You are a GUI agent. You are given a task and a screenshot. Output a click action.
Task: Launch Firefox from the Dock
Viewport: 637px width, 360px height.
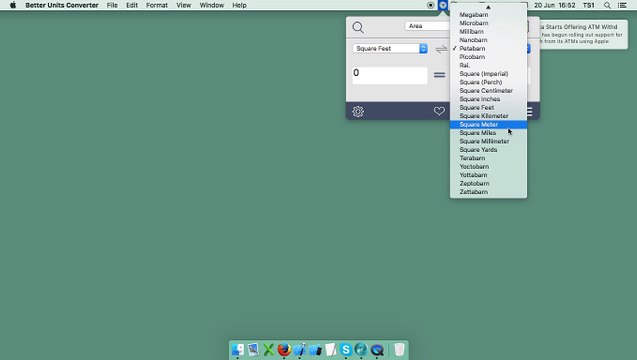pyautogui.click(x=284, y=349)
